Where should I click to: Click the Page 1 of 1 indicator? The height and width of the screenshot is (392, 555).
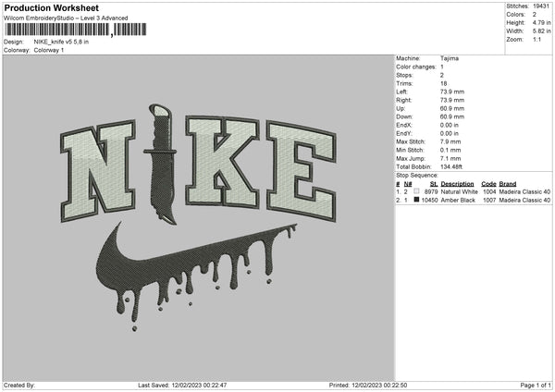[536, 386]
